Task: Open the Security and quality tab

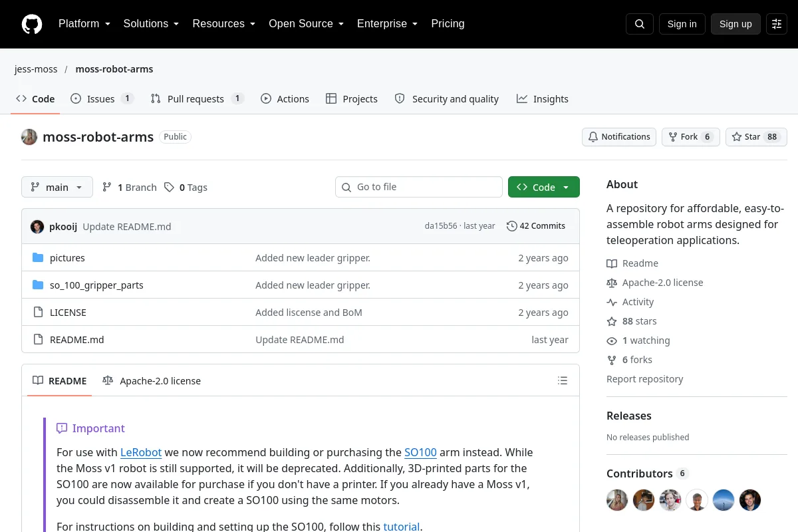Action: (446, 98)
